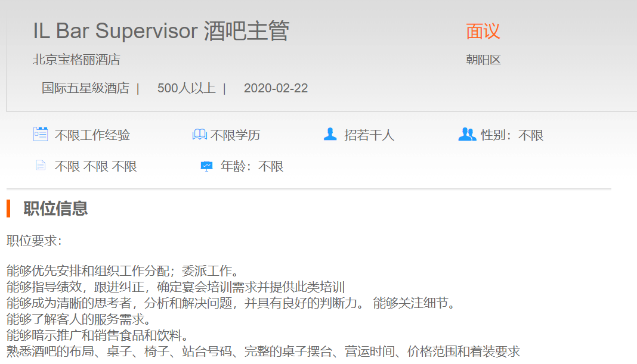Click the 不限学历 education label

click(x=235, y=135)
